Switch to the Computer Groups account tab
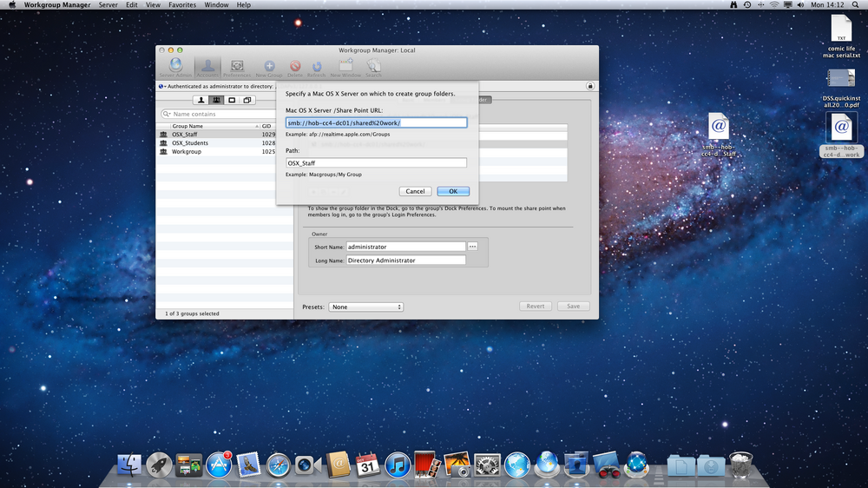The image size is (868, 488). tap(247, 100)
